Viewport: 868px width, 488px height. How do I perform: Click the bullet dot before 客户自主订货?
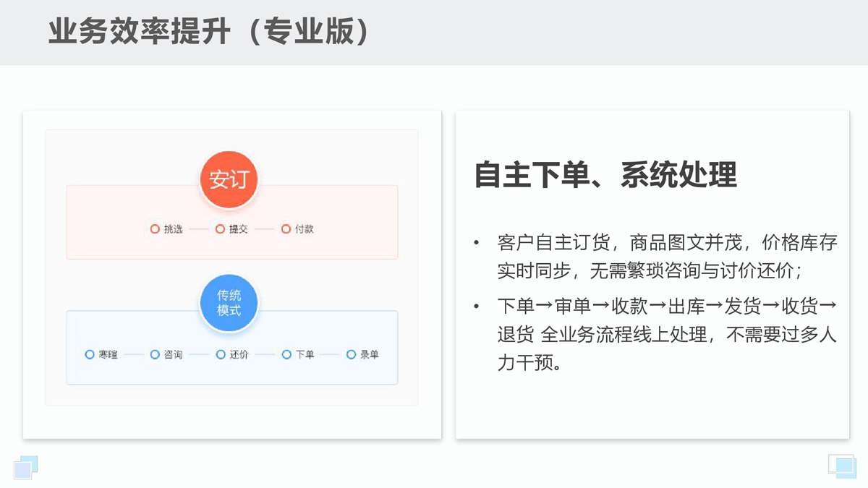476,244
